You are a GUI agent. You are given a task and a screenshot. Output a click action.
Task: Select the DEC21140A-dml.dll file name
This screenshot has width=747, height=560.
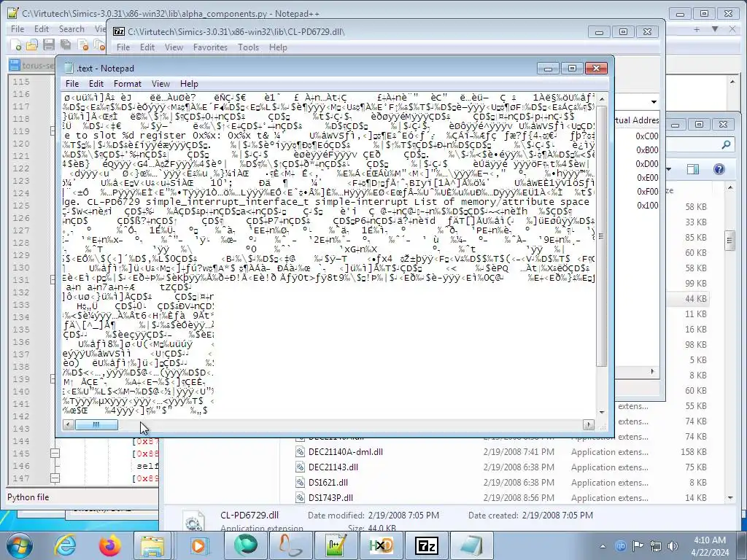coord(345,452)
